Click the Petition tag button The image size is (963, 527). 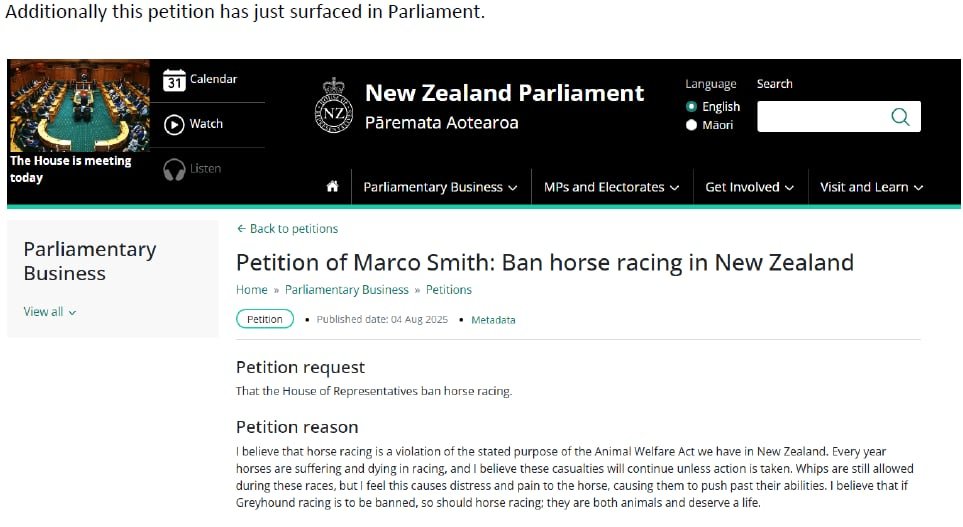[x=265, y=319]
